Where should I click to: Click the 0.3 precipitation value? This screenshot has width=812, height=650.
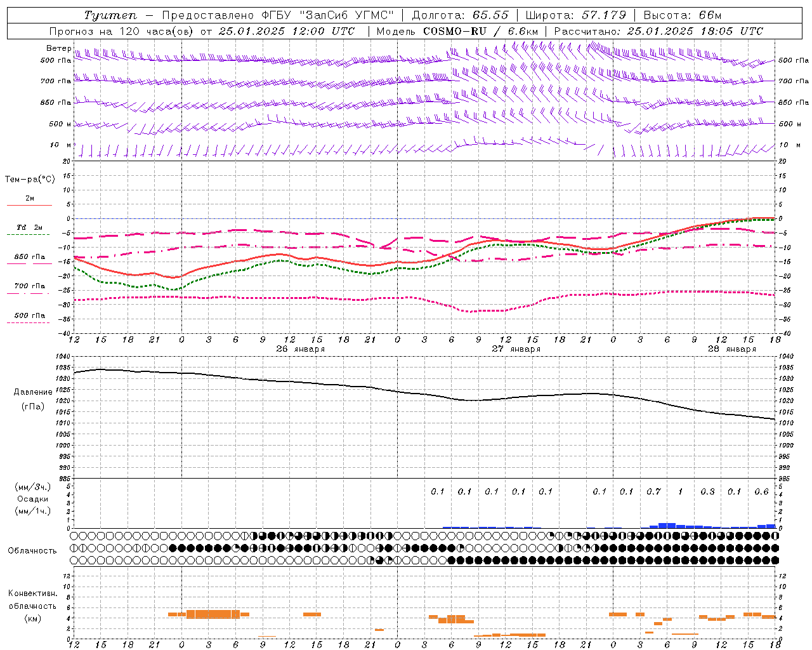(707, 491)
